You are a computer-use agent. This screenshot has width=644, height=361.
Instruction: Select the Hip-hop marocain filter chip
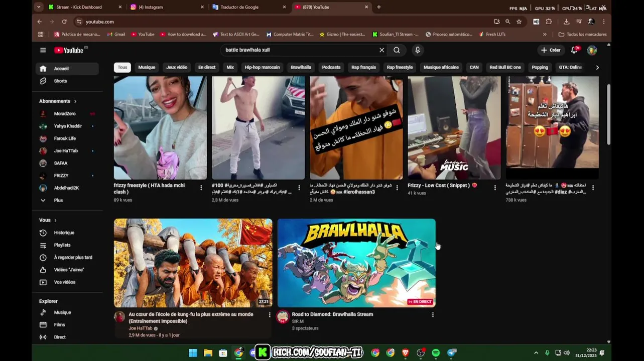pyautogui.click(x=262, y=67)
